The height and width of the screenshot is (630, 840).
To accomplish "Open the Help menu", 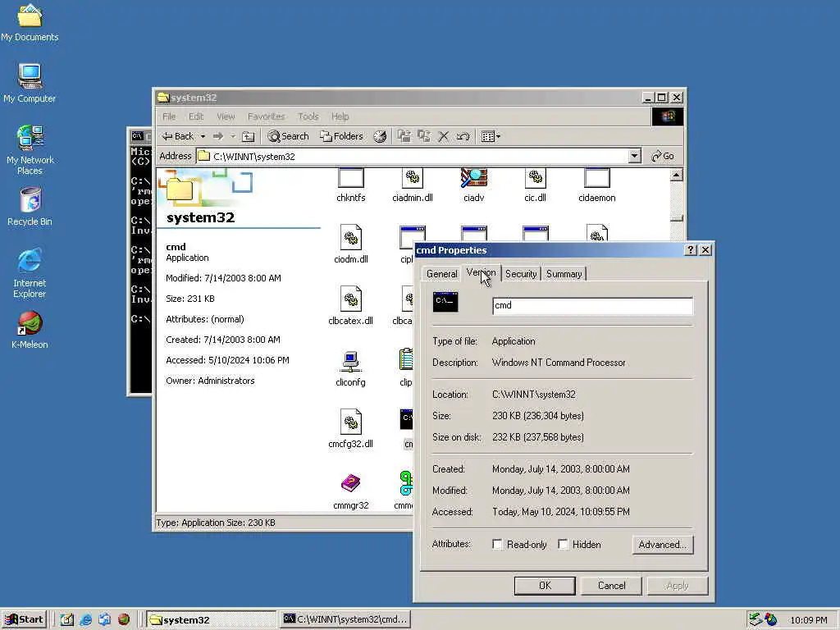I will tap(340, 116).
